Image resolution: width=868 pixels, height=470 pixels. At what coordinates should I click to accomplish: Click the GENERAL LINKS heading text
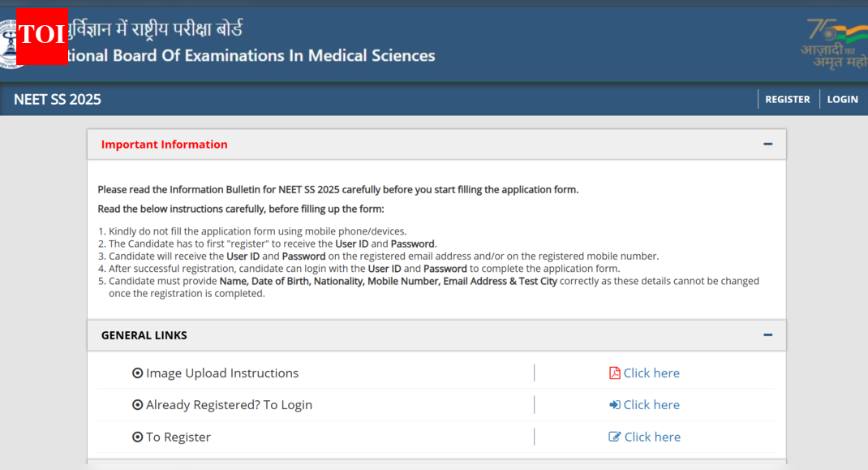[144, 335]
